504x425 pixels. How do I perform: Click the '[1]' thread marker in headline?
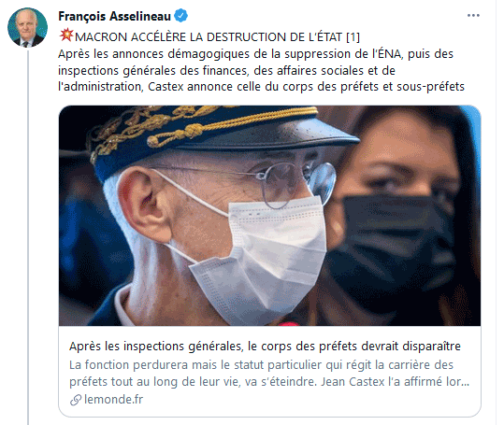[x=353, y=37]
